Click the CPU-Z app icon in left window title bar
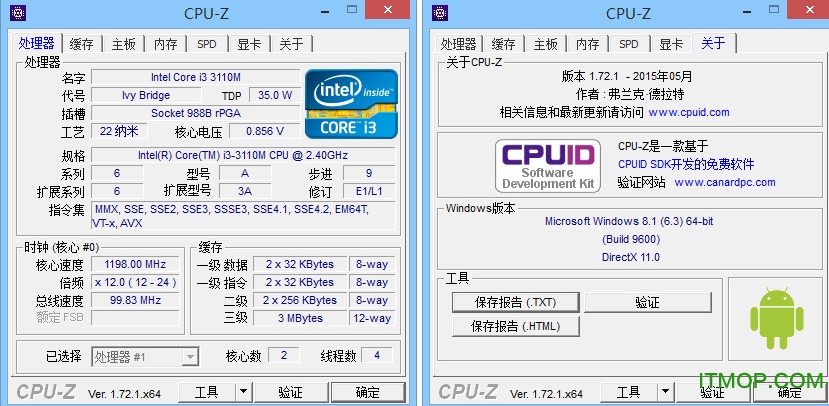Image resolution: width=829 pixels, height=406 pixels. [18, 12]
